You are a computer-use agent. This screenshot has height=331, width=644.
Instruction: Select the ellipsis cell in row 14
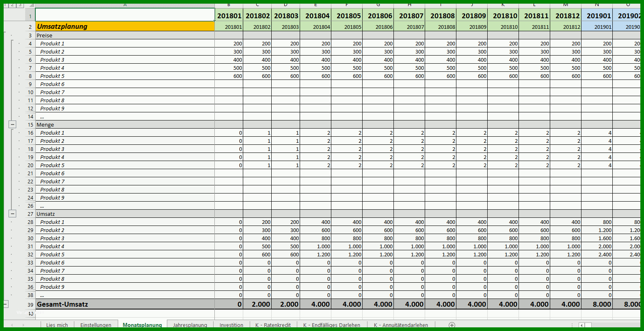coord(125,116)
